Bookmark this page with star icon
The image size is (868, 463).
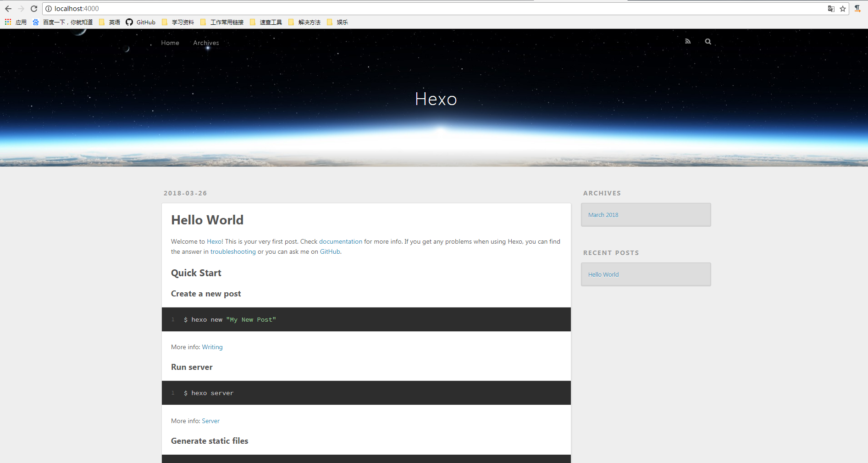coord(843,9)
